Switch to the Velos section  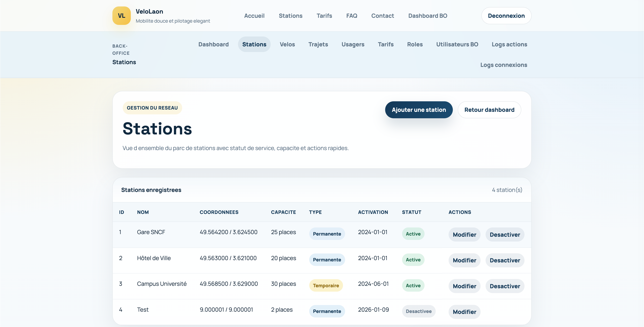pos(287,44)
